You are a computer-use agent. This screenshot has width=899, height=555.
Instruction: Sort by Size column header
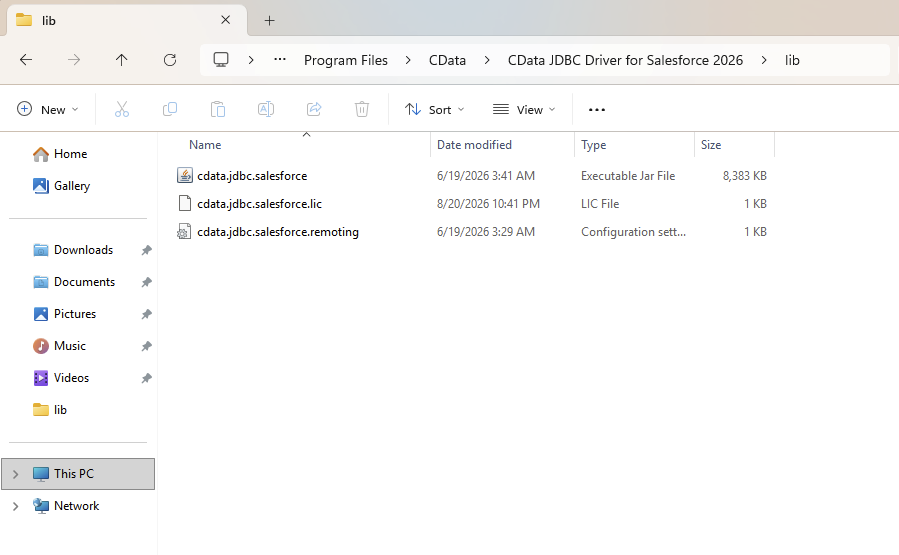[x=711, y=144]
